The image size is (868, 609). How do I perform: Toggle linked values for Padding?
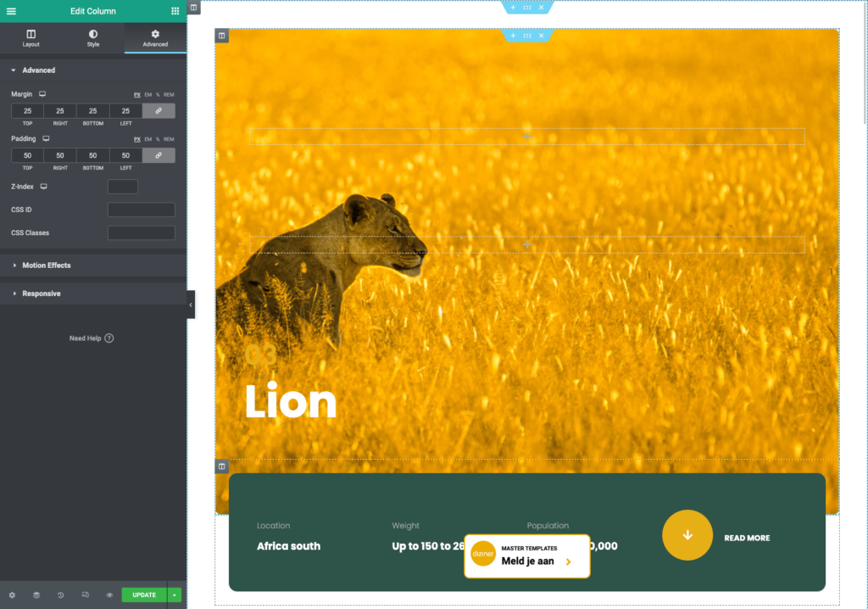(x=159, y=155)
